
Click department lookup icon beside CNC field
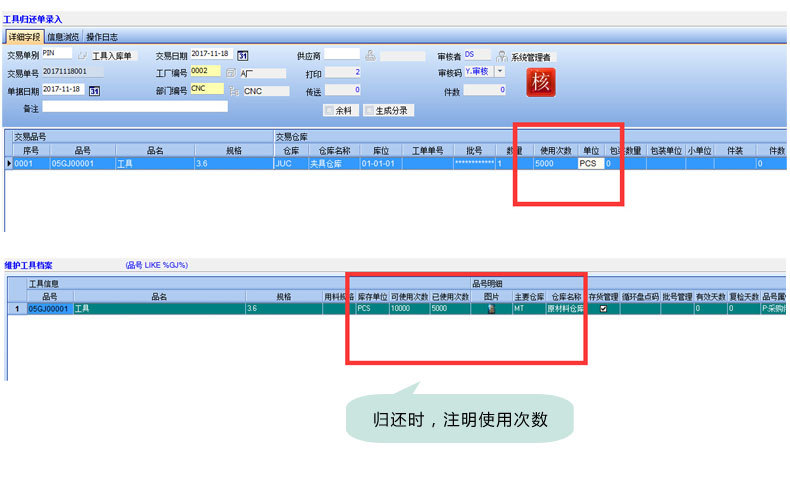pyautogui.click(x=233, y=90)
